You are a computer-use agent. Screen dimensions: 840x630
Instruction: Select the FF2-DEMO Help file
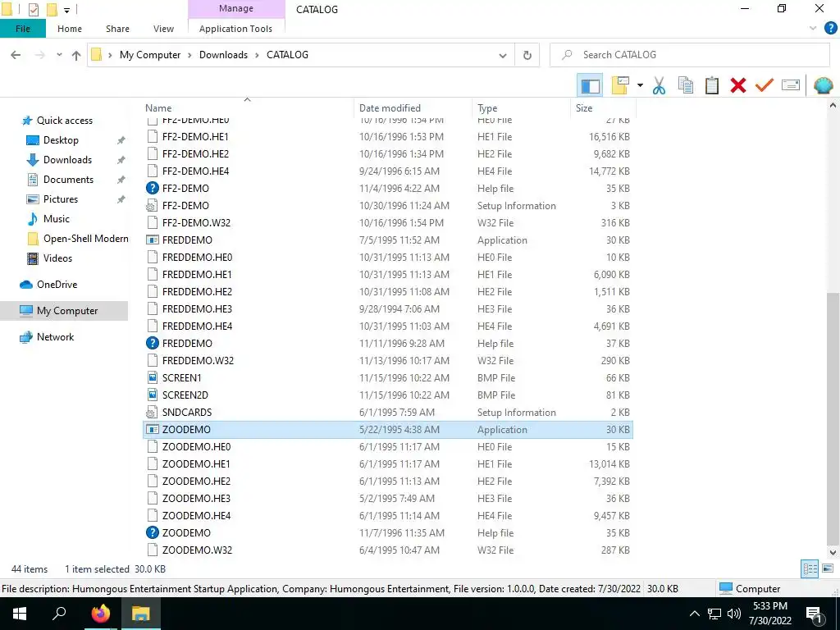point(388,189)
